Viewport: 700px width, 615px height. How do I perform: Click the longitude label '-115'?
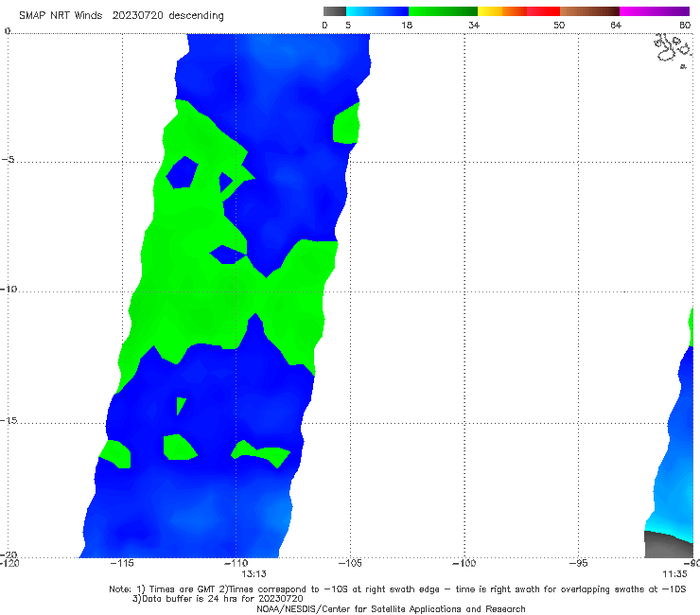[x=122, y=563]
